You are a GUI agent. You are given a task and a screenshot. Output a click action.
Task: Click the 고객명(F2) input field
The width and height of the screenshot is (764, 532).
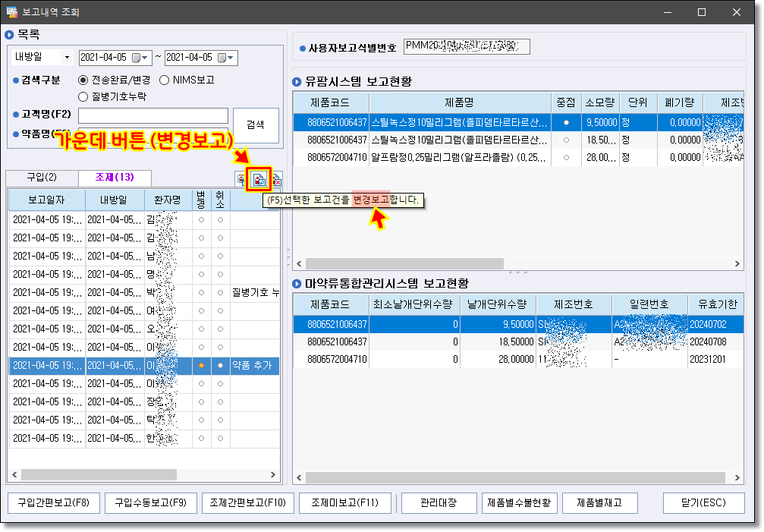(152, 115)
